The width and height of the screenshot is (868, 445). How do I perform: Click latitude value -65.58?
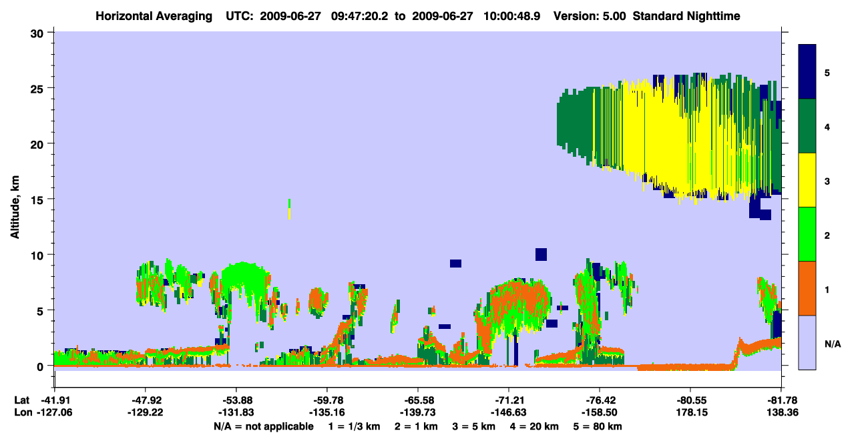(417, 401)
